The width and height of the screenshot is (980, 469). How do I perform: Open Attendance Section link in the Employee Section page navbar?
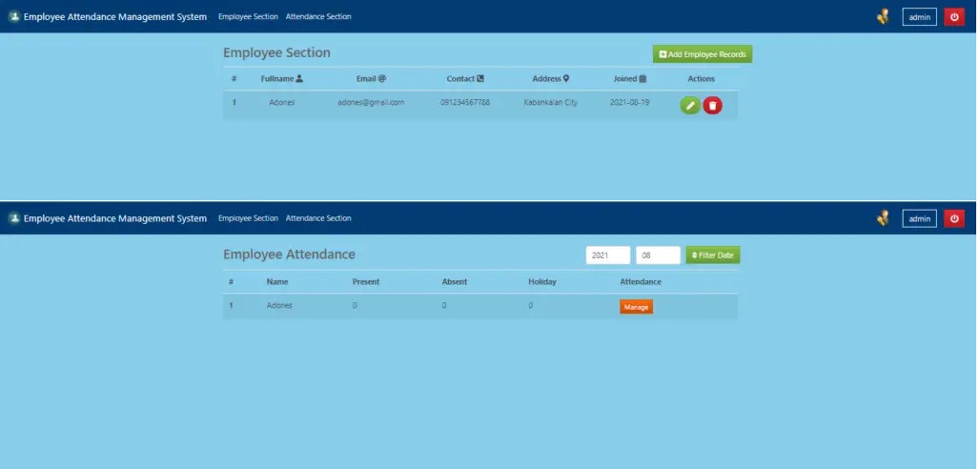click(318, 16)
